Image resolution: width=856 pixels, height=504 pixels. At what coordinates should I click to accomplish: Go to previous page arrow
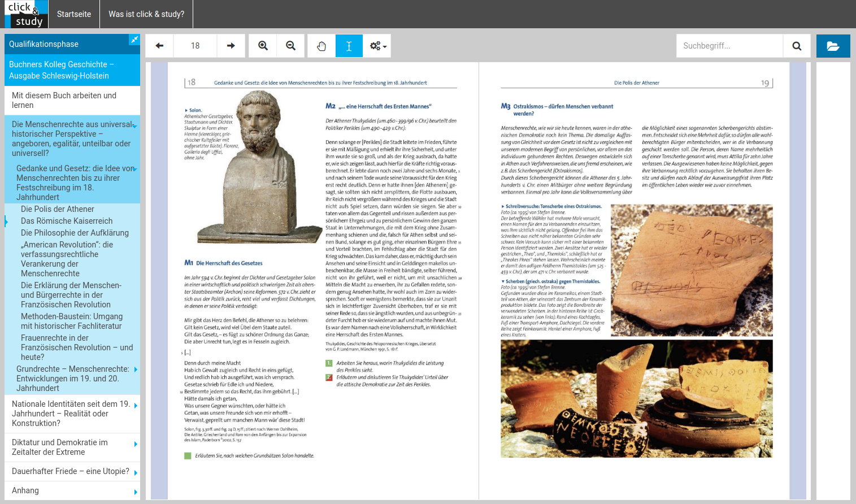[159, 46]
